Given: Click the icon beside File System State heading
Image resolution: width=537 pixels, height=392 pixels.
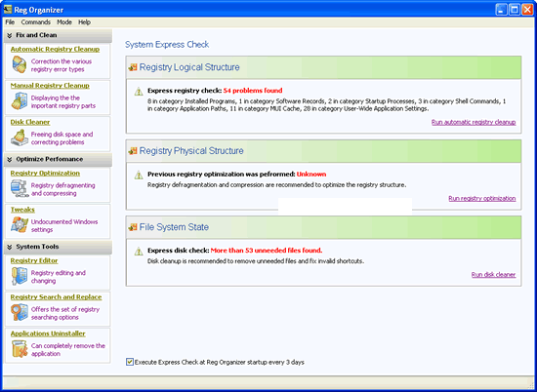Looking at the screenshot, I should [133, 227].
